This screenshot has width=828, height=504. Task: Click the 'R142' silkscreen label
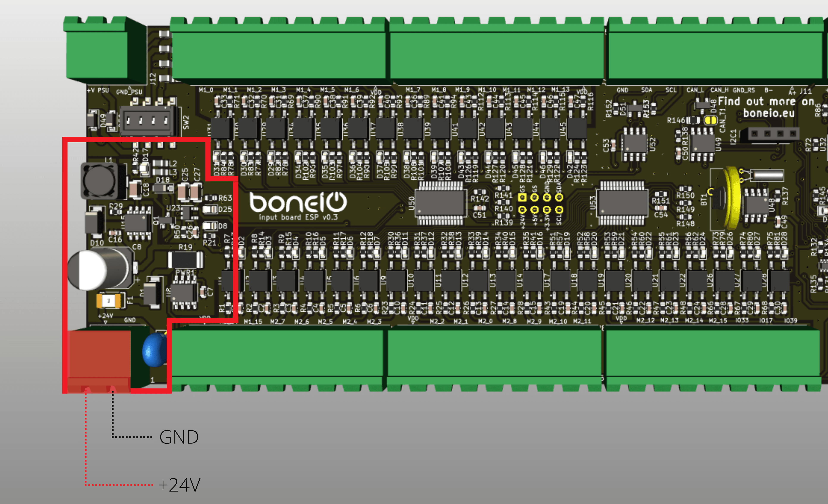pos(480,199)
